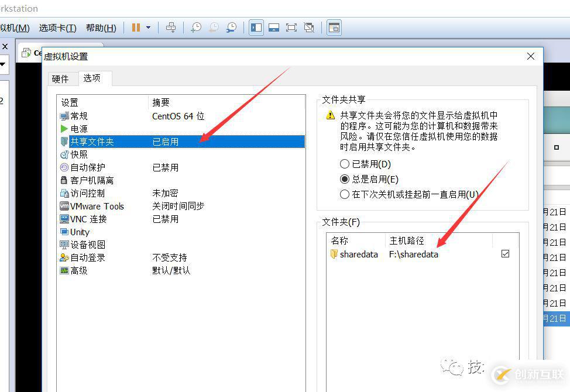Select the VMware Tools settings row

pos(181,207)
